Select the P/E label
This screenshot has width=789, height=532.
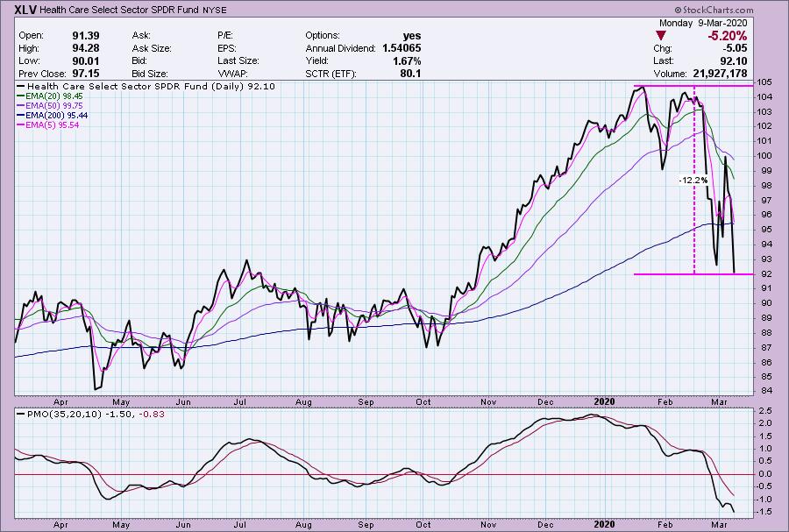tap(224, 36)
